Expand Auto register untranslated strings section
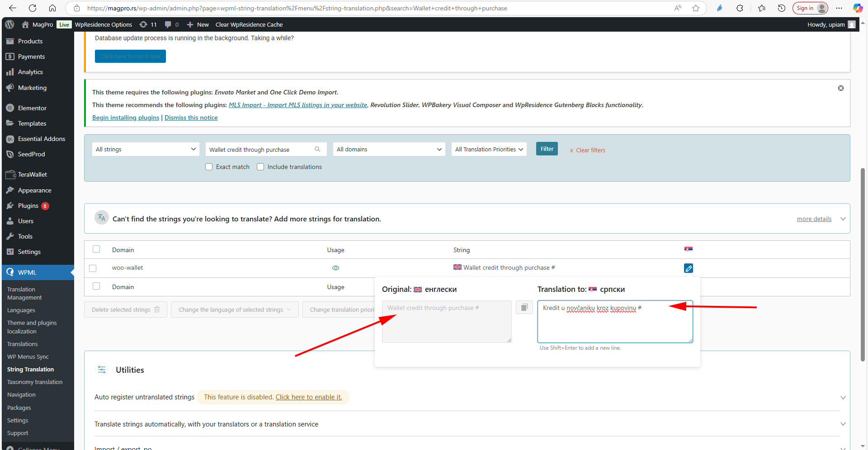Image resolution: width=868 pixels, height=450 pixels. click(x=843, y=398)
